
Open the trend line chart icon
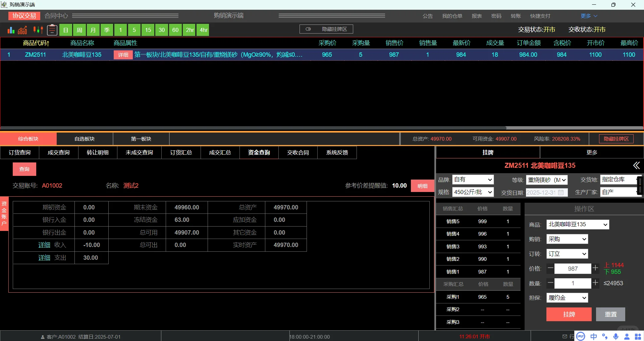(22, 30)
